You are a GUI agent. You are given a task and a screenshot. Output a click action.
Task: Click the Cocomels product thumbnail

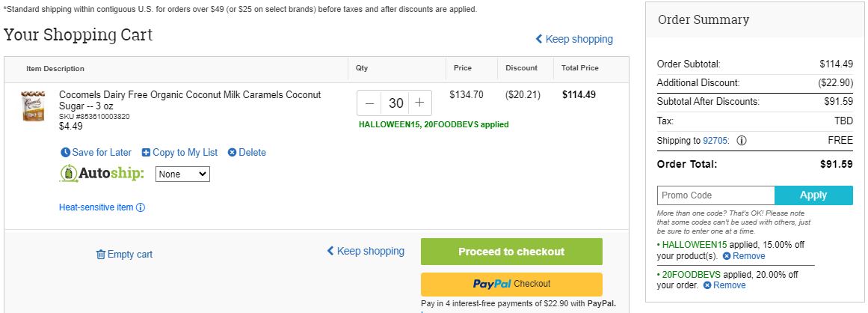33,106
